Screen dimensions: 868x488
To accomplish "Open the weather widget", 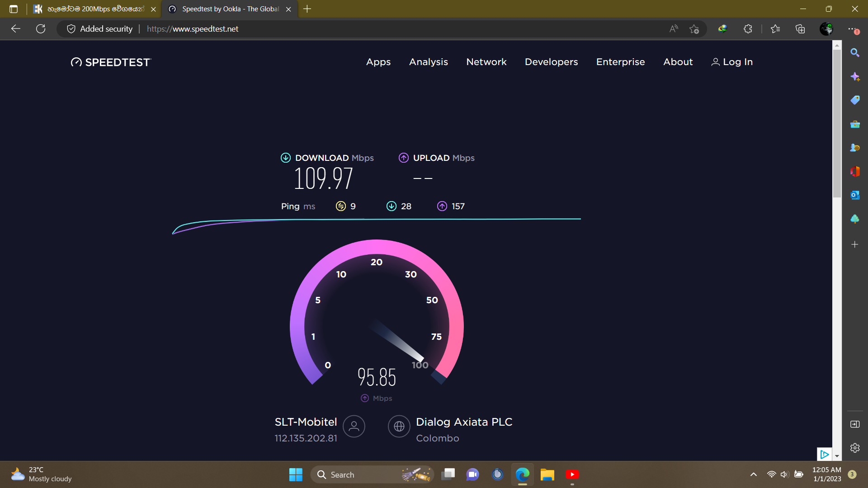I will (42, 474).
